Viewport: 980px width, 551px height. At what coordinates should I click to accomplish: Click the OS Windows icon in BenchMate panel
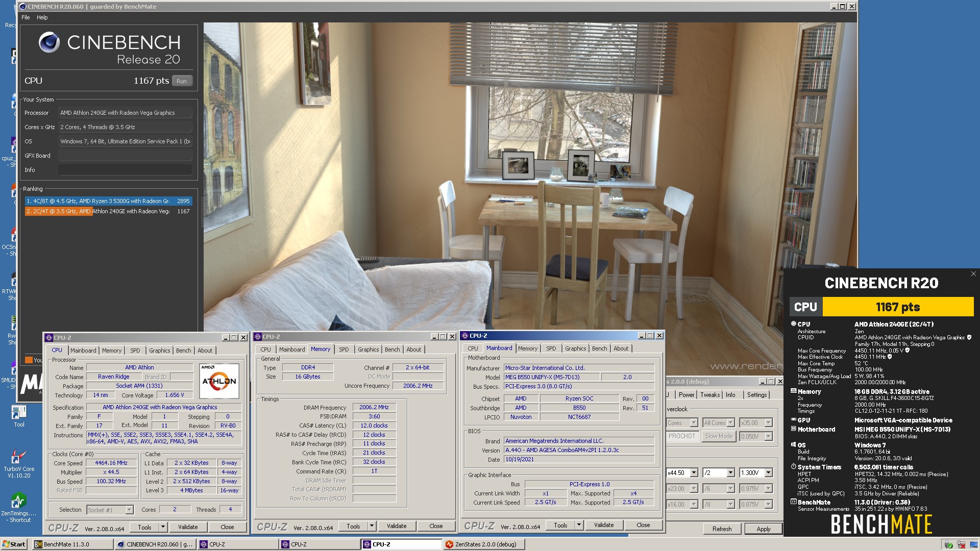point(794,445)
